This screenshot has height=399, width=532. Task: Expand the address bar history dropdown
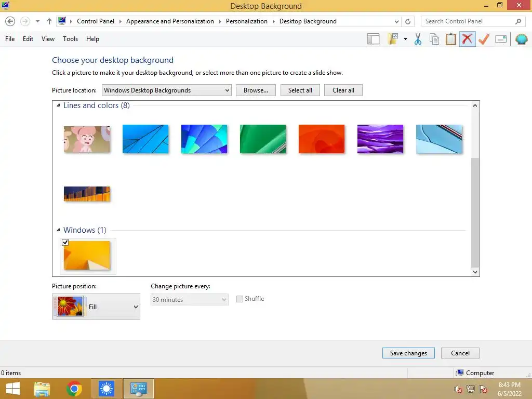(396, 21)
